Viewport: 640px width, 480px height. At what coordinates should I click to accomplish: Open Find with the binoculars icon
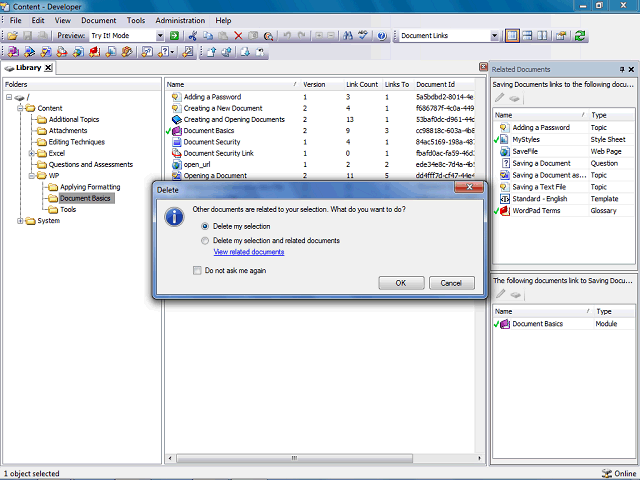348,36
